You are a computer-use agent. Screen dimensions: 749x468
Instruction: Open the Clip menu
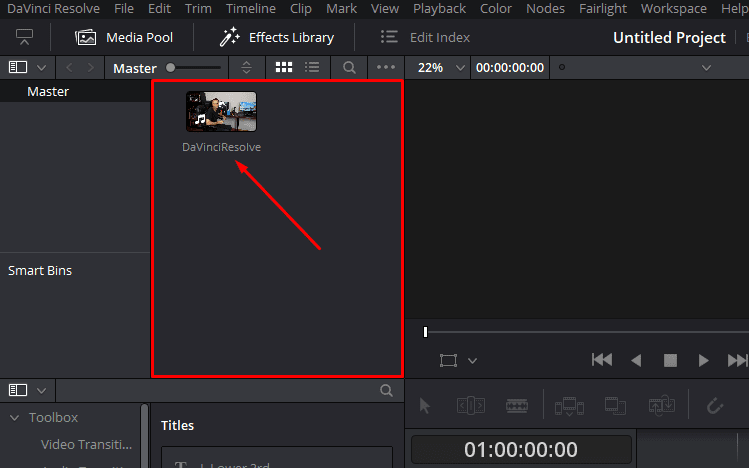(300, 9)
